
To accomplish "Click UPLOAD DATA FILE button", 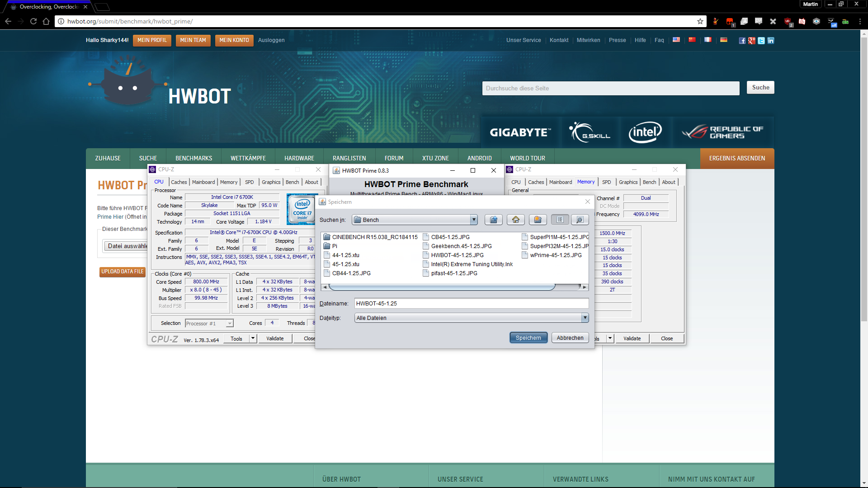I will point(122,272).
